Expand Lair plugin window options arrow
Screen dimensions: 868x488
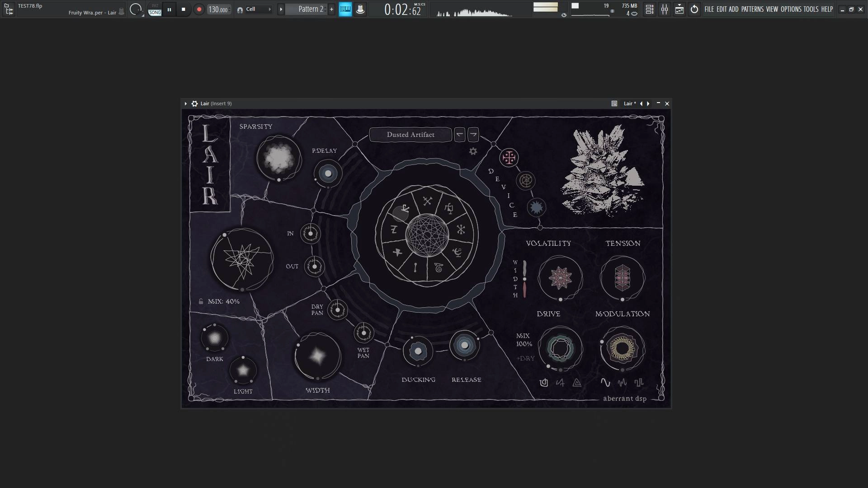(185, 103)
